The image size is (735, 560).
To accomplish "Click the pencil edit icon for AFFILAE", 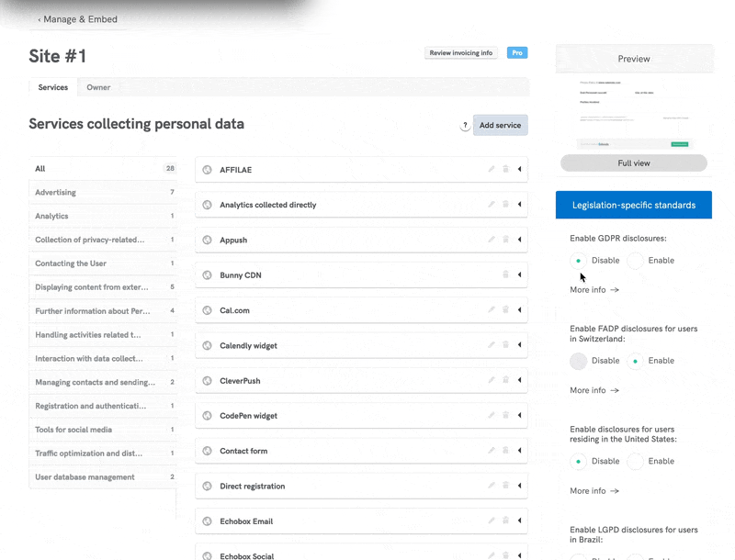I will (492, 170).
